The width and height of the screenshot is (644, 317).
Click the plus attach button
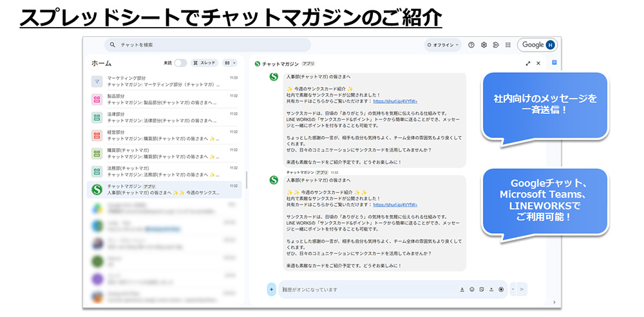coord(271,289)
